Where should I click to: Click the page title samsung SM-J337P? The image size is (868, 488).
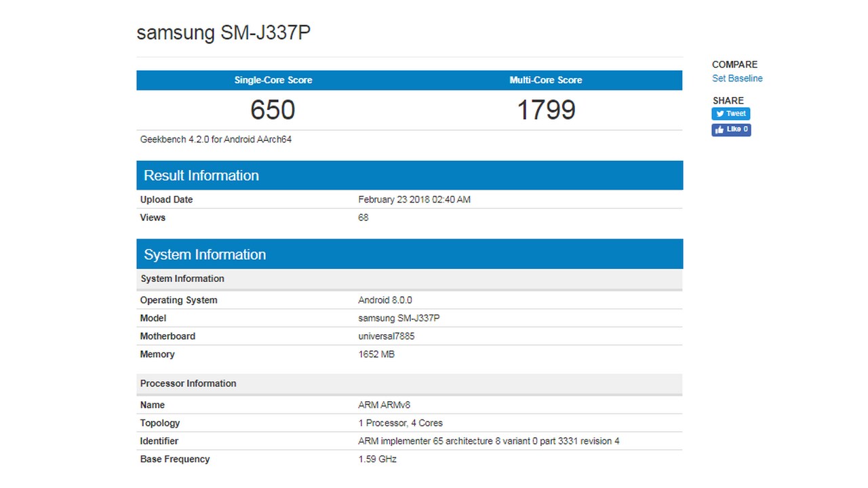(x=224, y=33)
